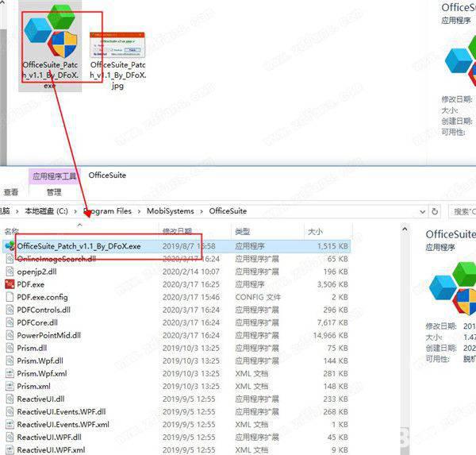Select ReactiveUI.Events.WPF.xml file name
Screen dimensions: 476x455
[x=63, y=425]
